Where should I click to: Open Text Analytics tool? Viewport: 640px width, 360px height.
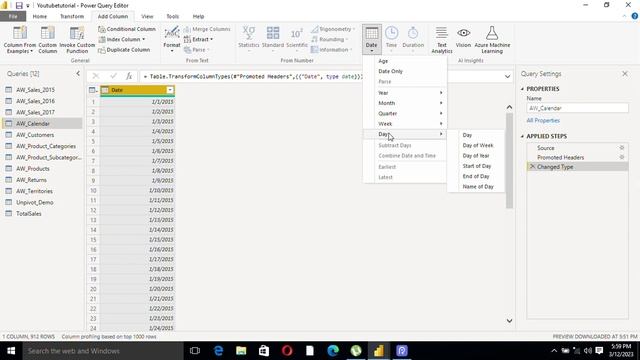[x=442, y=39]
